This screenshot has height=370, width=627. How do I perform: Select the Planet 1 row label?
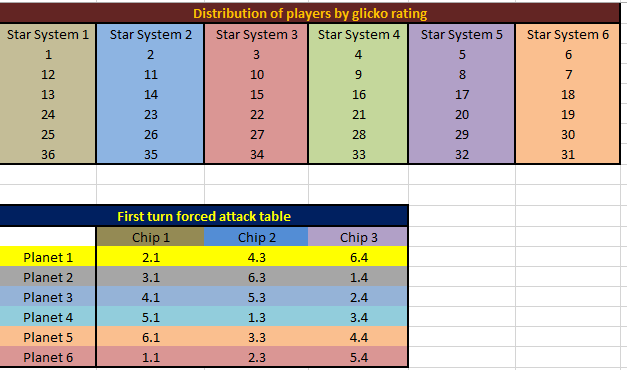click(x=48, y=257)
